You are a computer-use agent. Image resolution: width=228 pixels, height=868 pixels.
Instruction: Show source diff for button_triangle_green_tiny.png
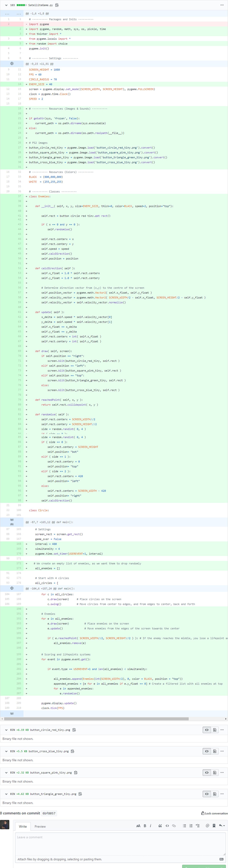tap(207, 794)
